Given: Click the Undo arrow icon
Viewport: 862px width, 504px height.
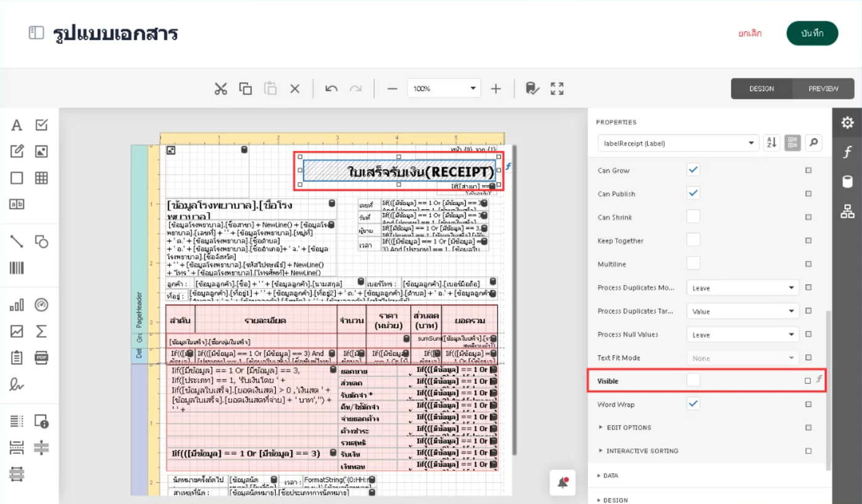Looking at the screenshot, I should [331, 89].
